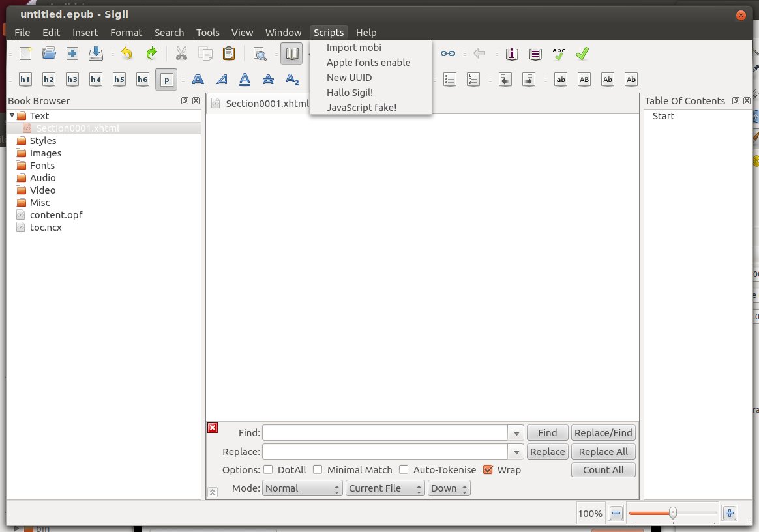The image size is (759, 532).
Task: Toggle the DotAll option
Action: [x=268, y=469]
